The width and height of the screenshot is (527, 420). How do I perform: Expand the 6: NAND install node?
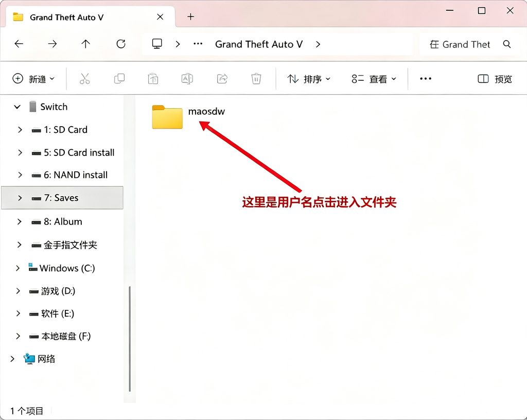coord(20,175)
